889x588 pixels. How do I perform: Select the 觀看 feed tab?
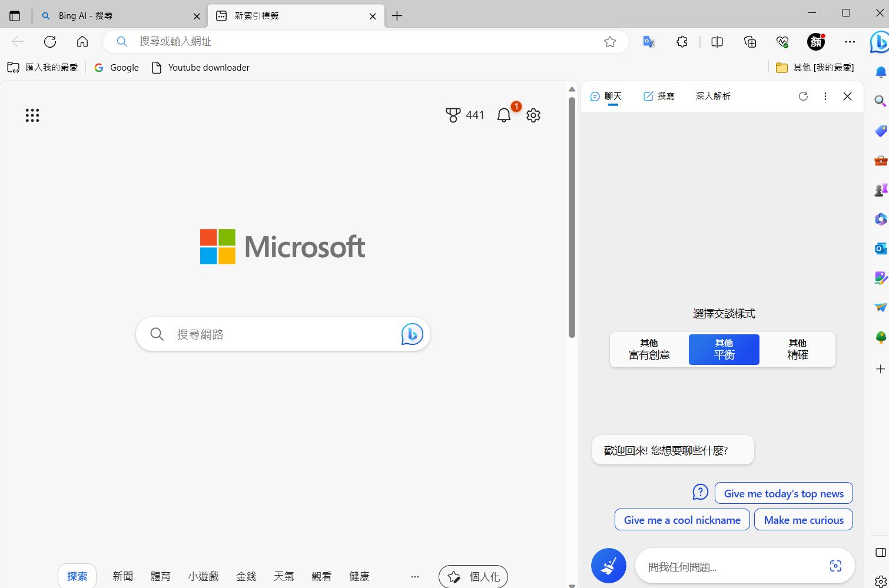pos(321,576)
